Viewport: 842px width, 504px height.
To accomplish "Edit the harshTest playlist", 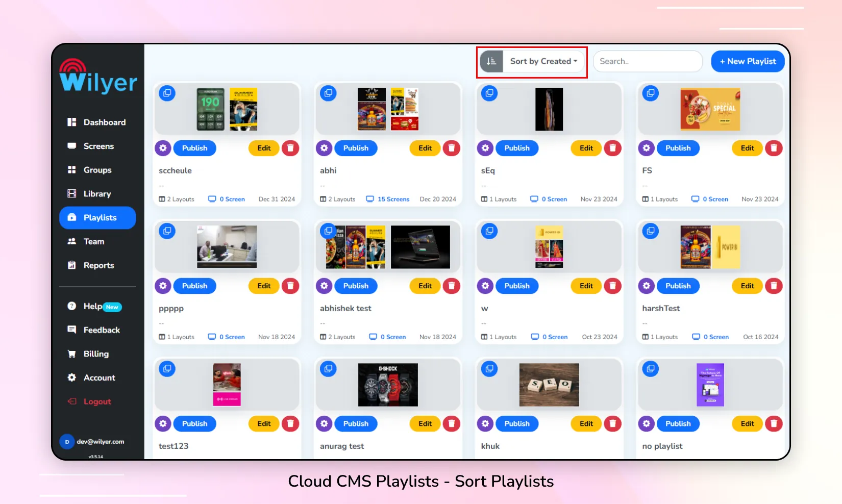I will click(748, 286).
